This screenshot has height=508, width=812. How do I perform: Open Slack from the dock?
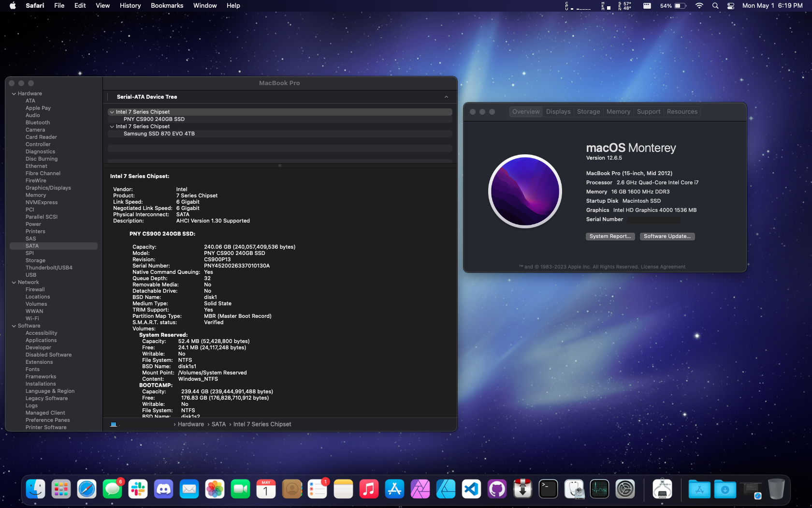click(138, 489)
